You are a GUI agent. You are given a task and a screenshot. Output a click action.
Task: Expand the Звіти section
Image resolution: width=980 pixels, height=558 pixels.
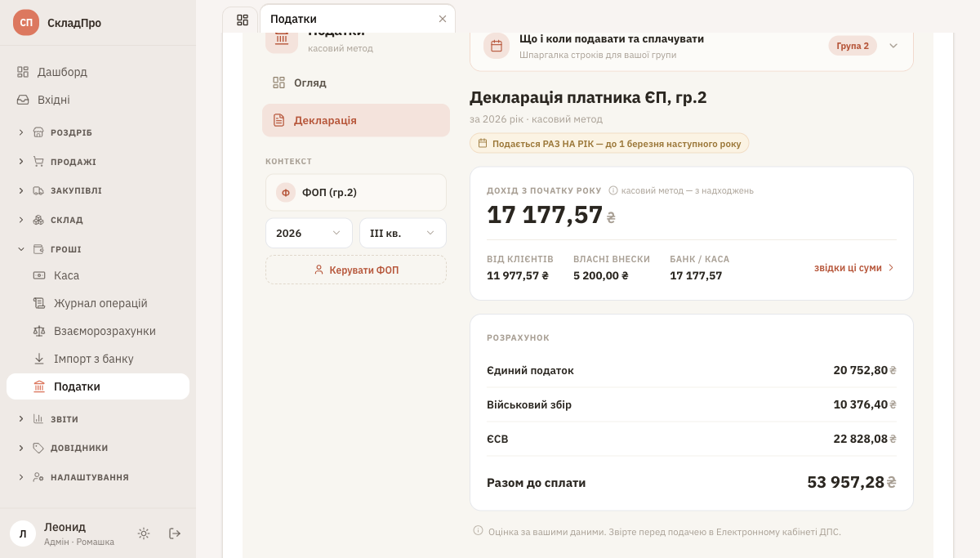click(98, 419)
